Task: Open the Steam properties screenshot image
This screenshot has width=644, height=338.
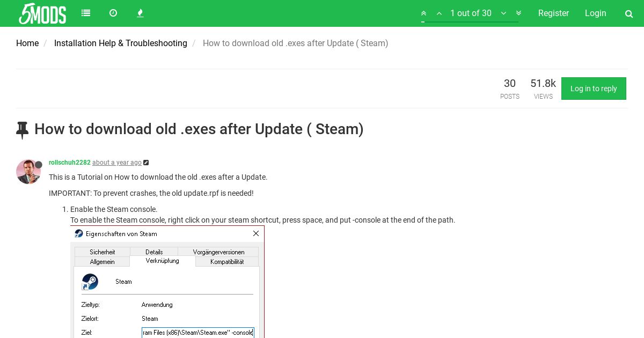Action: (x=167, y=282)
